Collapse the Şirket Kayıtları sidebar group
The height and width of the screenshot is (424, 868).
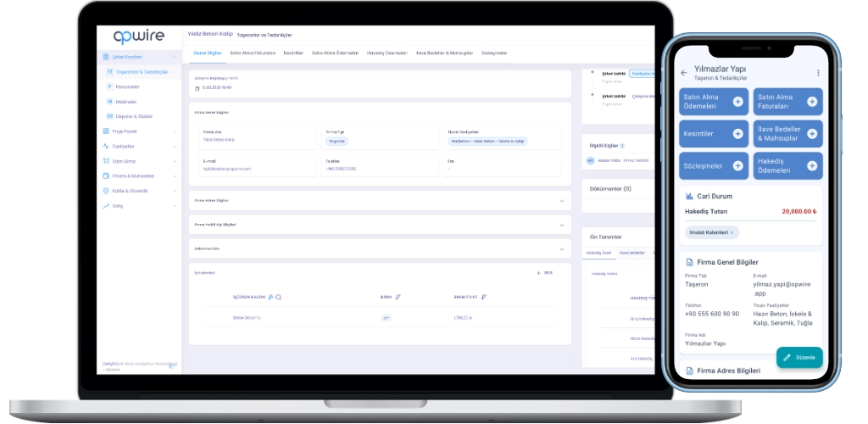tap(174, 57)
